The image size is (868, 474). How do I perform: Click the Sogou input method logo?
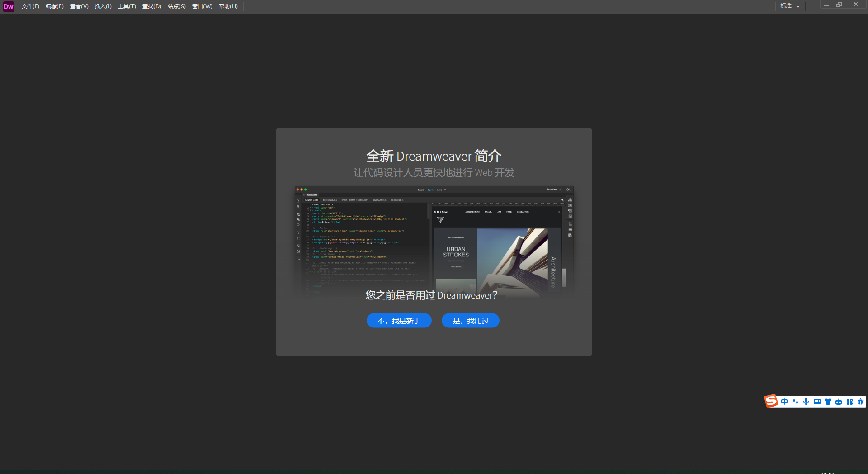click(771, 401)
